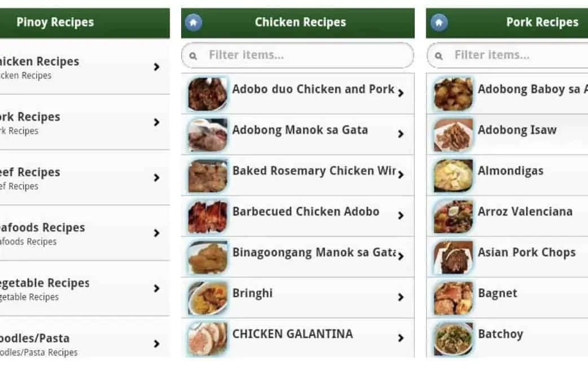Expand Vegetable Recipes category chevron
Viewport: 588px width, 369px height.
click(156, 288)
